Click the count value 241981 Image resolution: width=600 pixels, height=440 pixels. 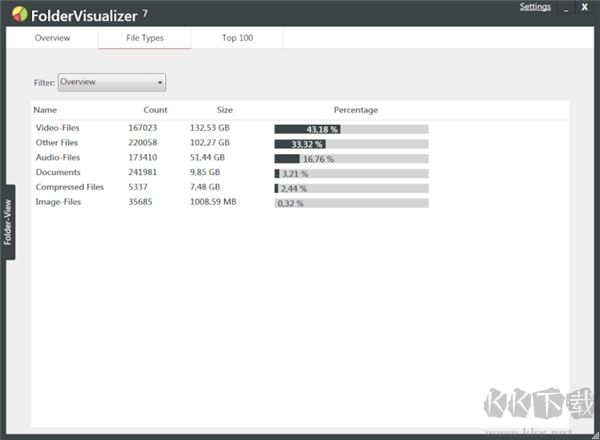142,172
